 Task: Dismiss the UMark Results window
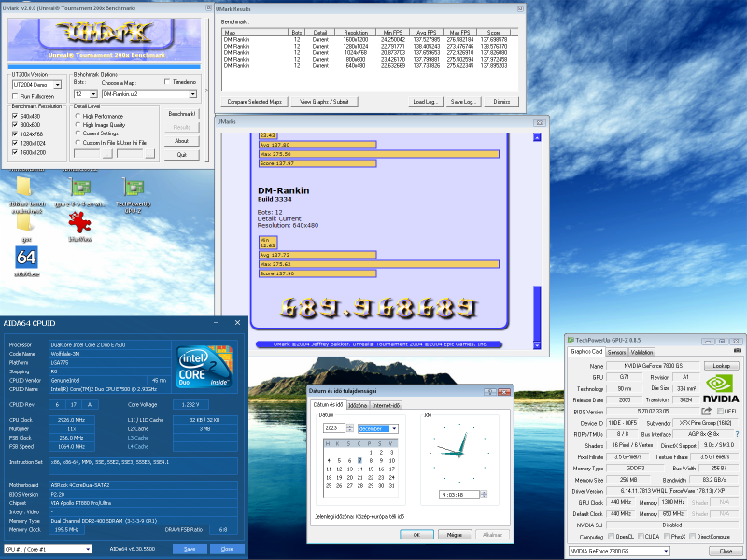point(501,102)
